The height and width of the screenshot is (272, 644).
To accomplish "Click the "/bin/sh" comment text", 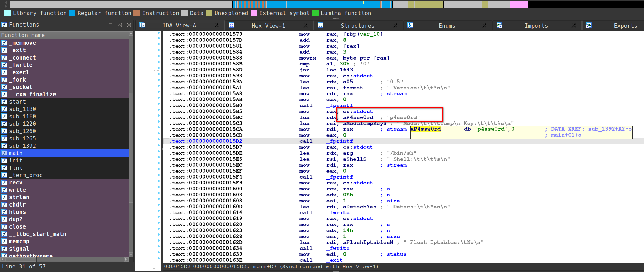I will pyautogui.click(x=401, y=153).
